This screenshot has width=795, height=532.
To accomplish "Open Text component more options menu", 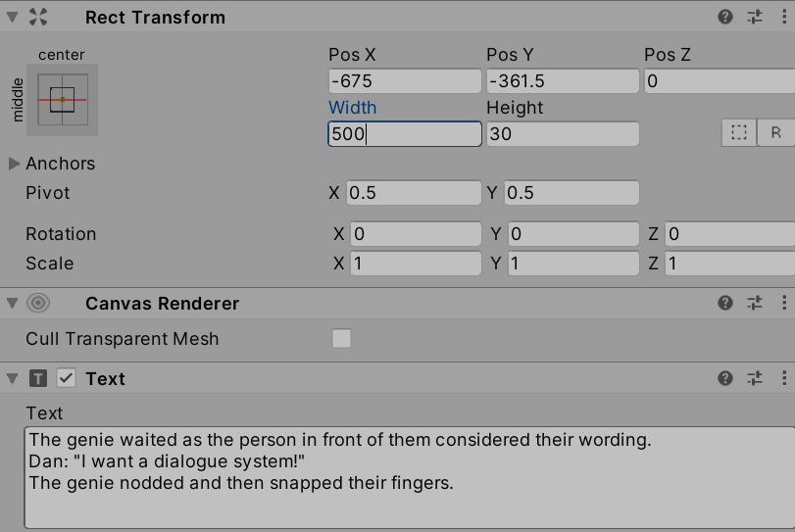I will tap(784, 378).
